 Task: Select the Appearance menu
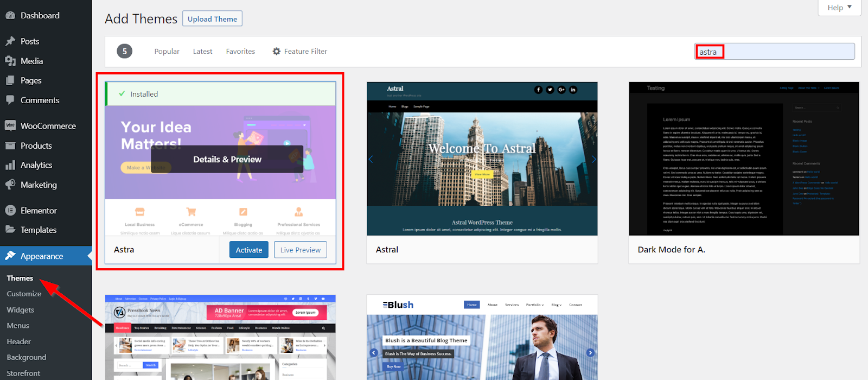[46, 256]
